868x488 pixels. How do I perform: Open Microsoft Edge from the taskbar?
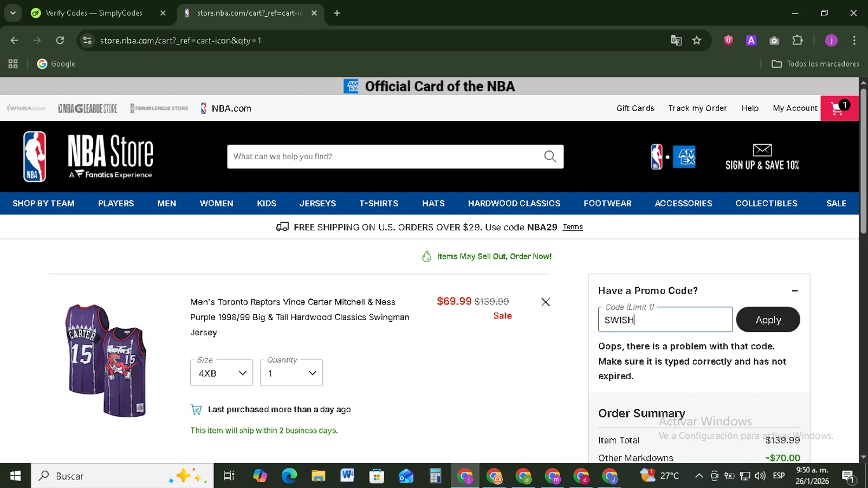pyautogui.click(x=289, y=476)
